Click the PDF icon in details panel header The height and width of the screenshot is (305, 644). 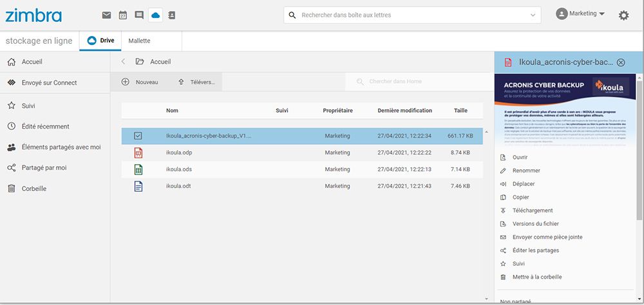point(508,62)
